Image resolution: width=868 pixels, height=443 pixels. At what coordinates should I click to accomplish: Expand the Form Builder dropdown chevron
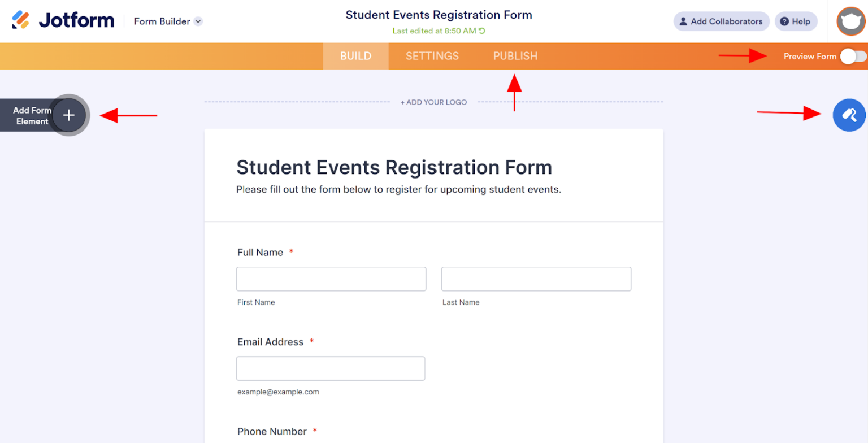(x=198, y=21)
